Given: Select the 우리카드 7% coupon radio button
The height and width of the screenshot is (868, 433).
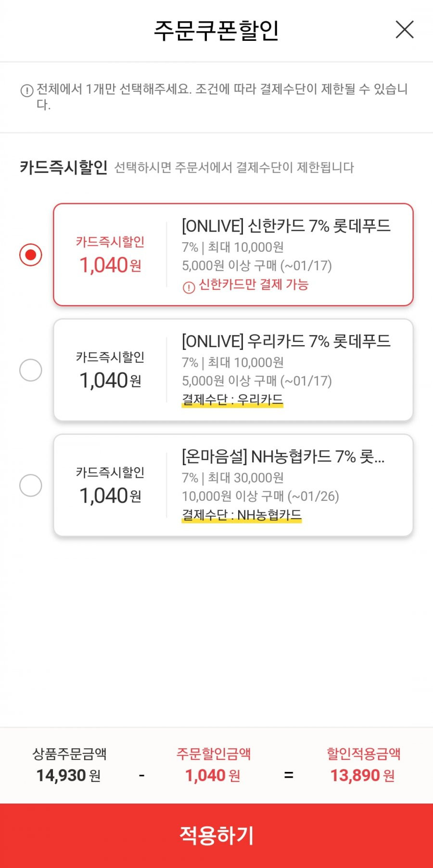Looking at the screenshot, I should [31, 370].
